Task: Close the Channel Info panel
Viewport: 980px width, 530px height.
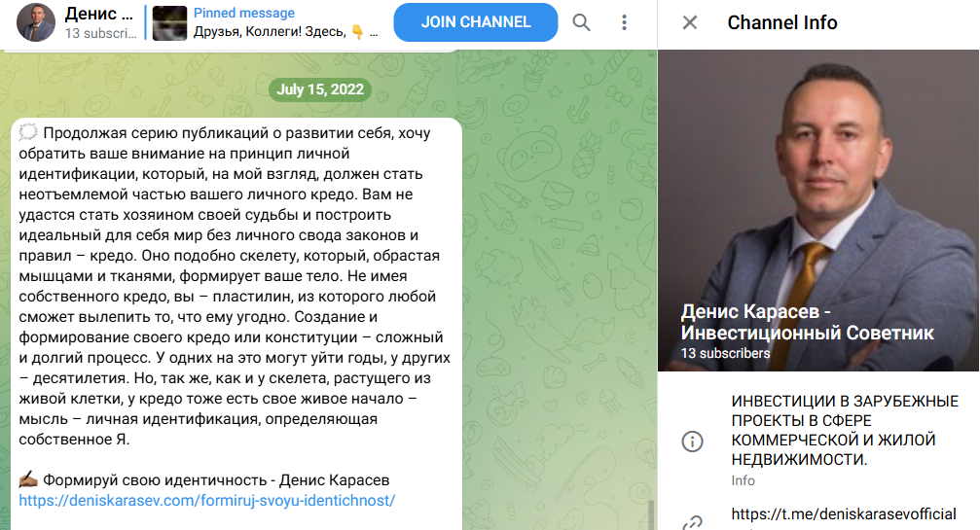Action: 689,22
